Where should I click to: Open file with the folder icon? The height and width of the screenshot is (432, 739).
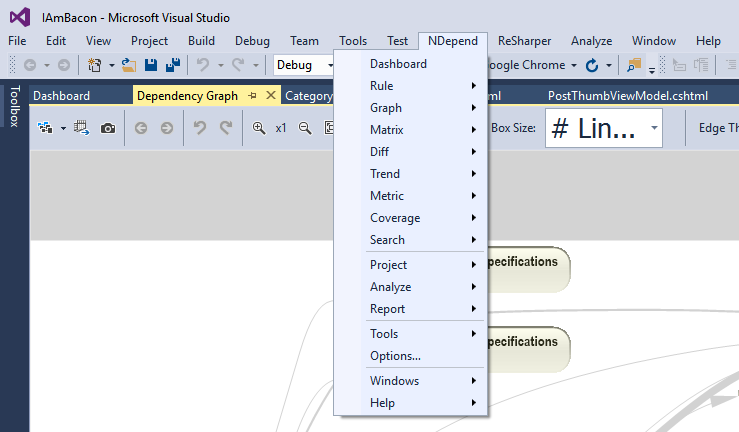pyautogui.click(x=128, y=65)
